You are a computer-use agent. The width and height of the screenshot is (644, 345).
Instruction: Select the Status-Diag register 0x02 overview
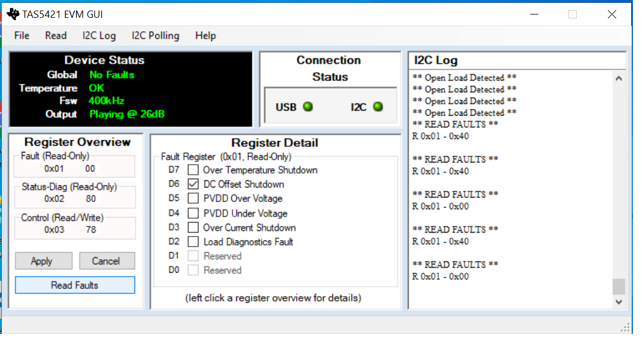coord(75,196)
